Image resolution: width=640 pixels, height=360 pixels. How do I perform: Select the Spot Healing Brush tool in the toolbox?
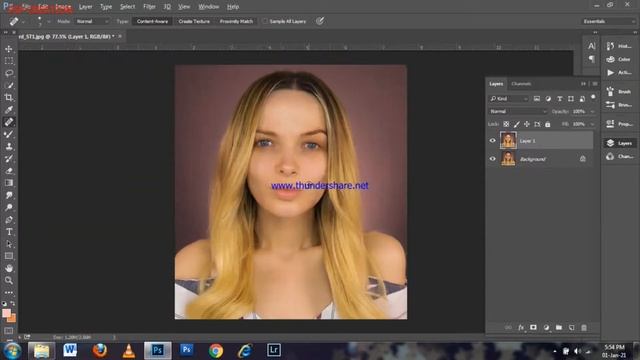click(9, 122)
